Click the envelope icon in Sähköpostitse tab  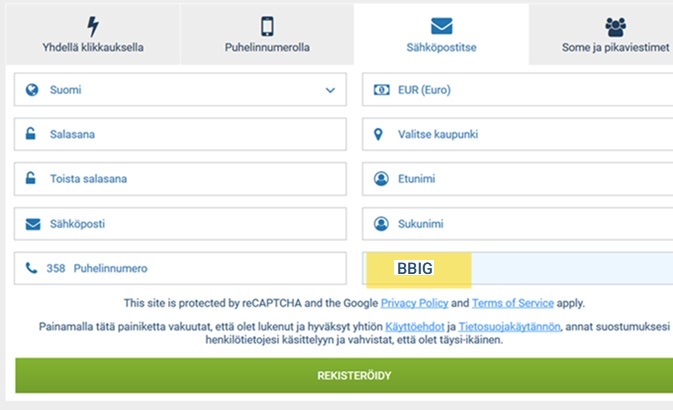click(441, 26)
